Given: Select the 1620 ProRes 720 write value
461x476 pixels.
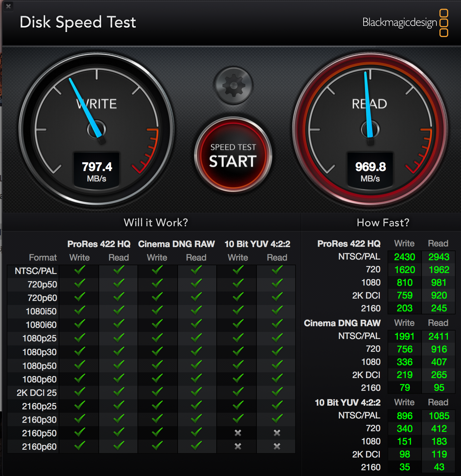Looking at the screenshot, I should point(404,270).
